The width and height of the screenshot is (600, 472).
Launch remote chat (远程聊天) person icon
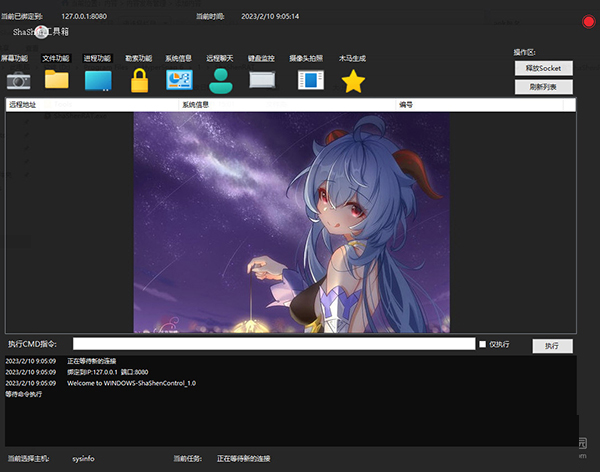pos(221,81)
